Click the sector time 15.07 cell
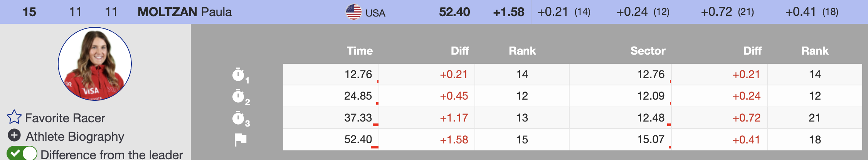868x160 pixels. (x=651, y=139)
